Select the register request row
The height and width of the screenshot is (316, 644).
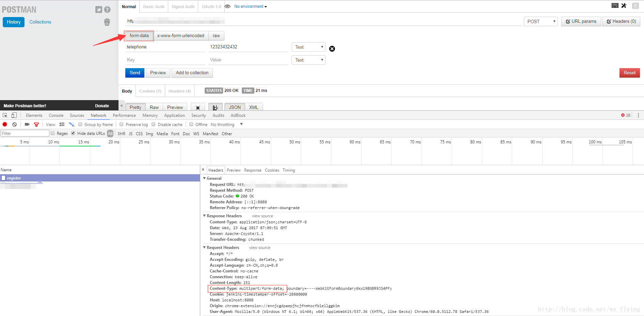100,178
